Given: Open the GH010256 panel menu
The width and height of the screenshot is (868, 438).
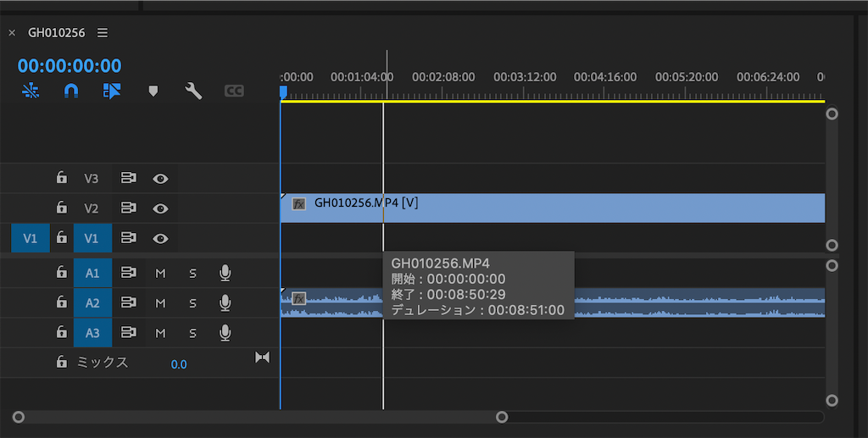Looking at the screenshot, I should [103, 33].
